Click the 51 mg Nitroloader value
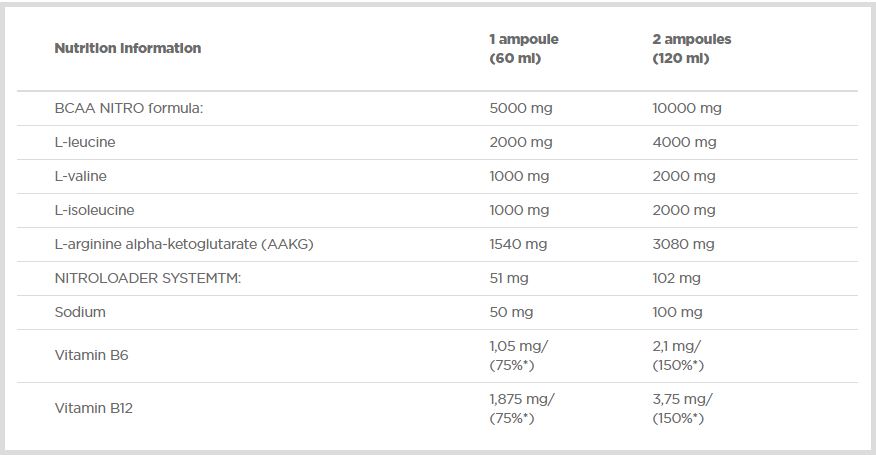 click(x=508, y=278)
